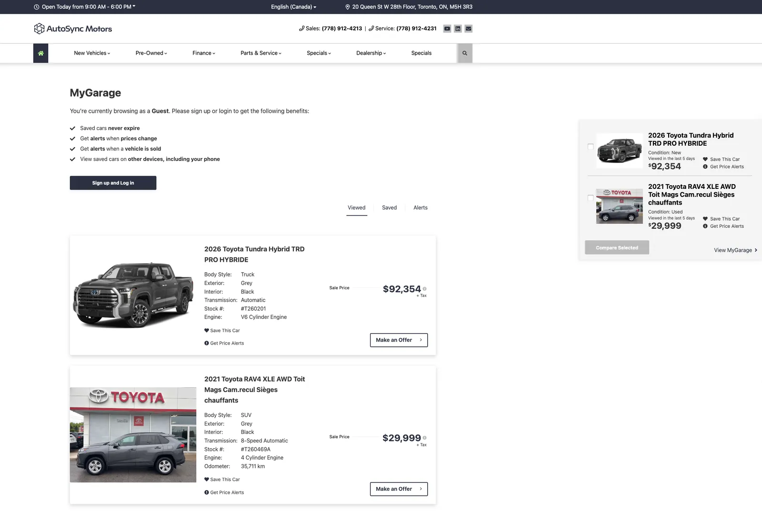Viewport: 762px width, 532px height.
Task: Tick the compare checkbox for the 2021 RAV4
Action: 591,198
